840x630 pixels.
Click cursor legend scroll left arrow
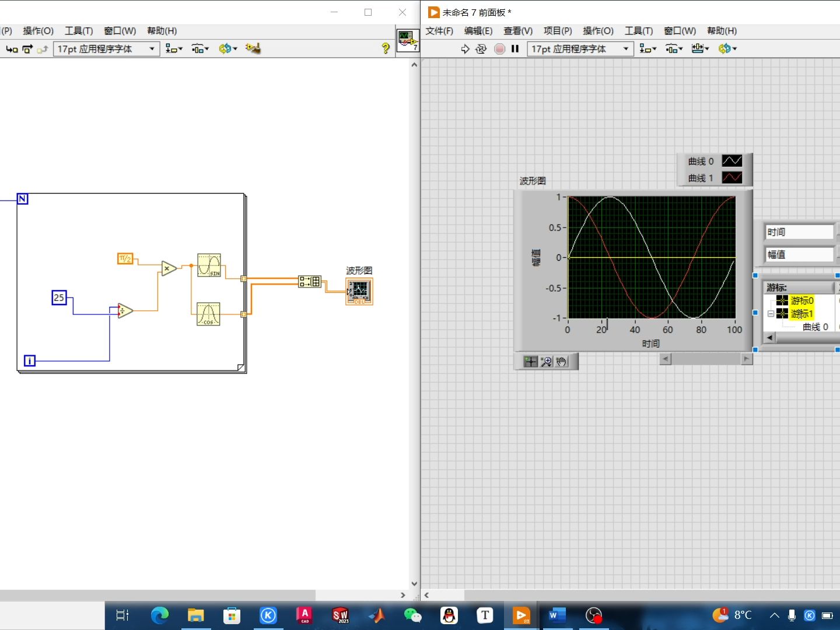[769, 338]
